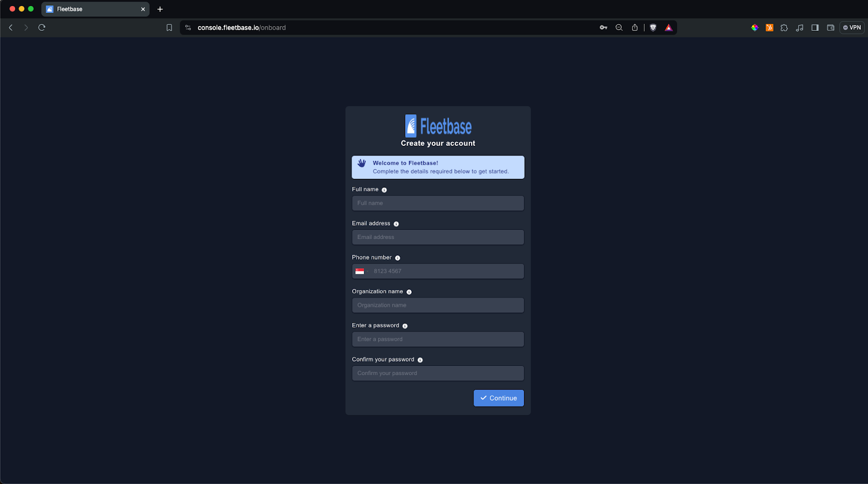
Task: Click the browser forward arrow
Action: [x=26, y=28]
